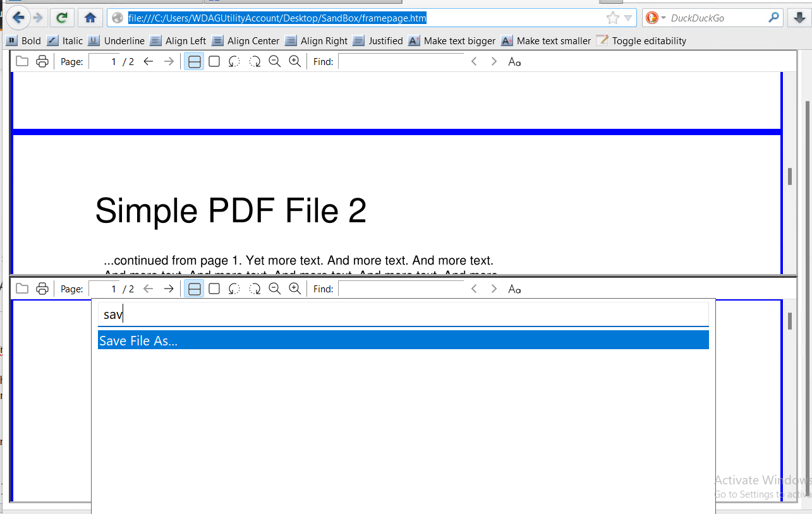812x514 pixels.
Task: Zoom in on lower PDF frame
Action: (x=294, y=289)
